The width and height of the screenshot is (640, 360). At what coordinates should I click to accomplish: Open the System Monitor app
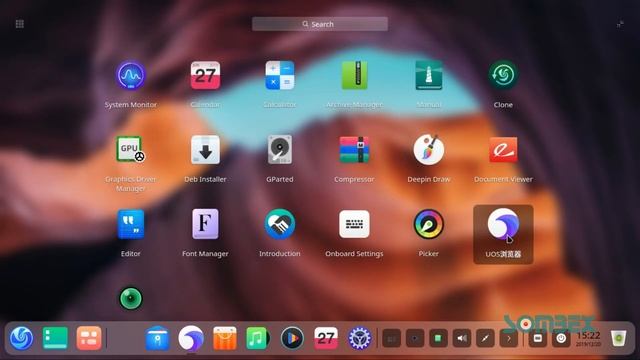(131, 76)
